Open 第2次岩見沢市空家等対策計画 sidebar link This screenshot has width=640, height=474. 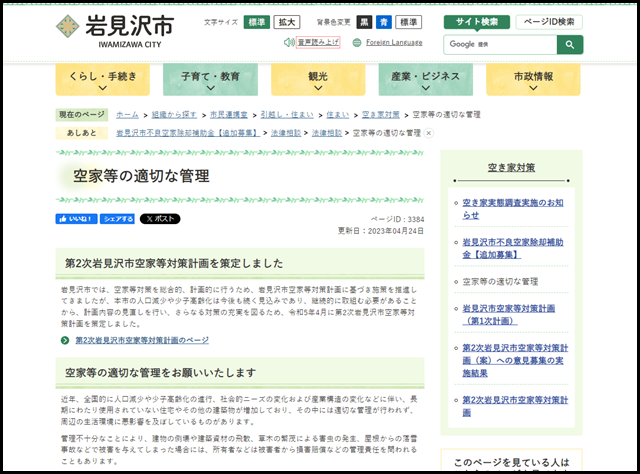tap(515, 406)
